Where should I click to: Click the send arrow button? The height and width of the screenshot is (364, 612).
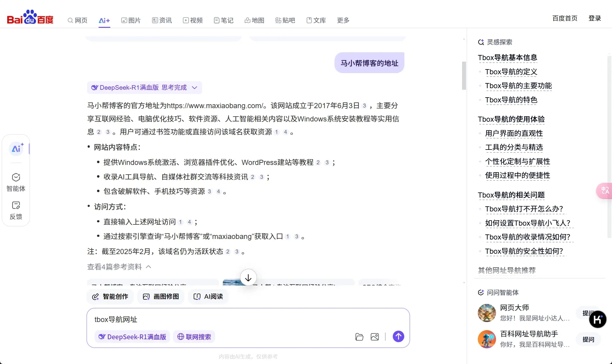point(398,337)
